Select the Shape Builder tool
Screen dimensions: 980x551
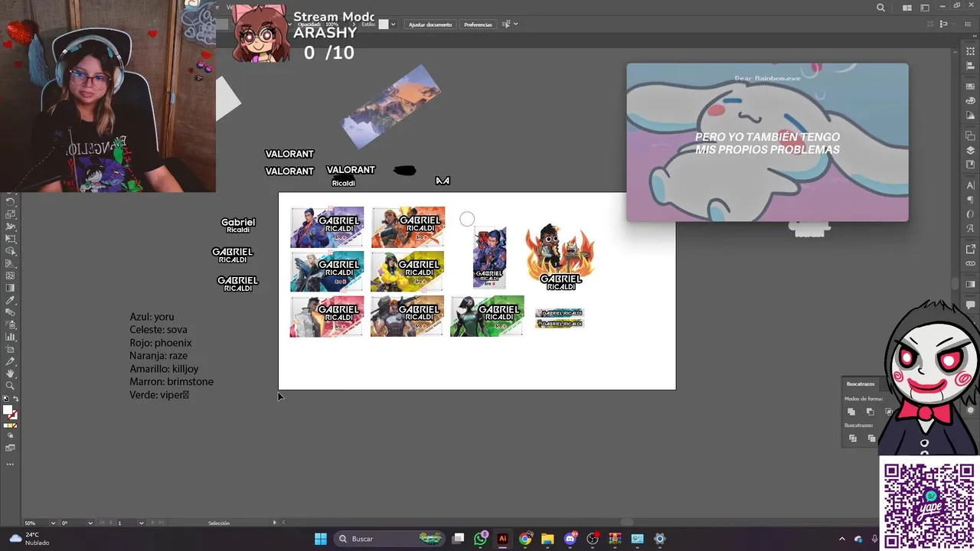[11, 251]
